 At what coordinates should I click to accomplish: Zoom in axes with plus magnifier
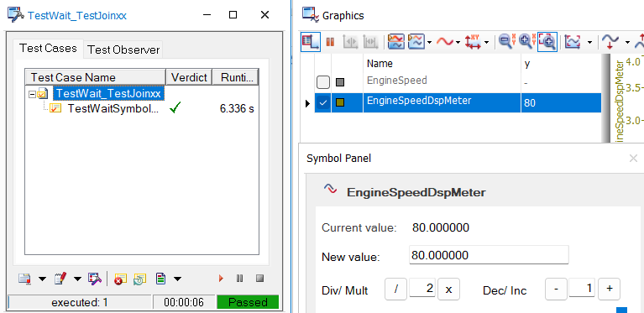527,42
